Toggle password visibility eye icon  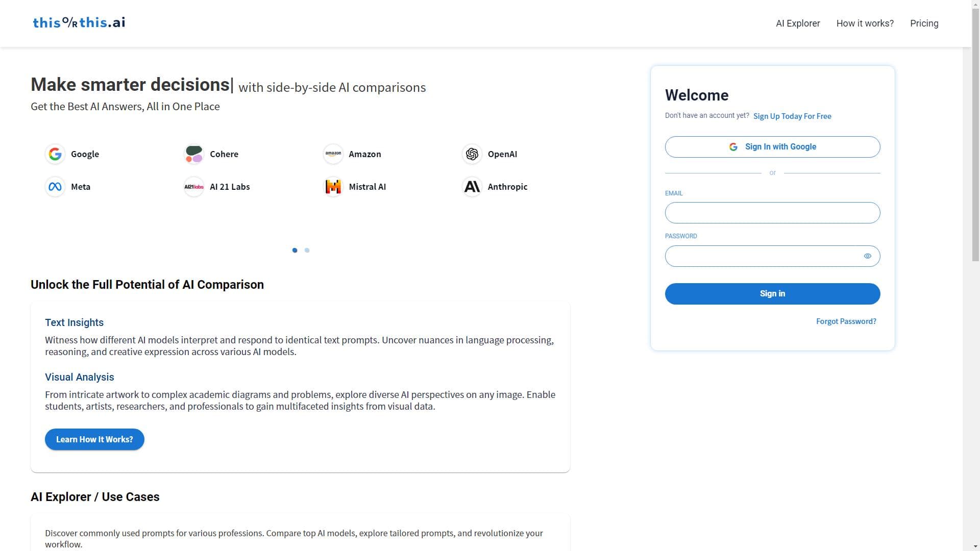point(867,256)
